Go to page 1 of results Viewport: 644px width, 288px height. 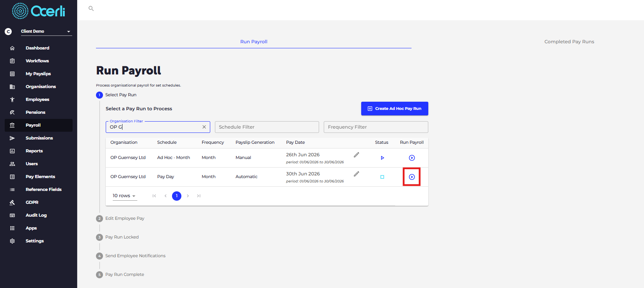click(177, 196)
